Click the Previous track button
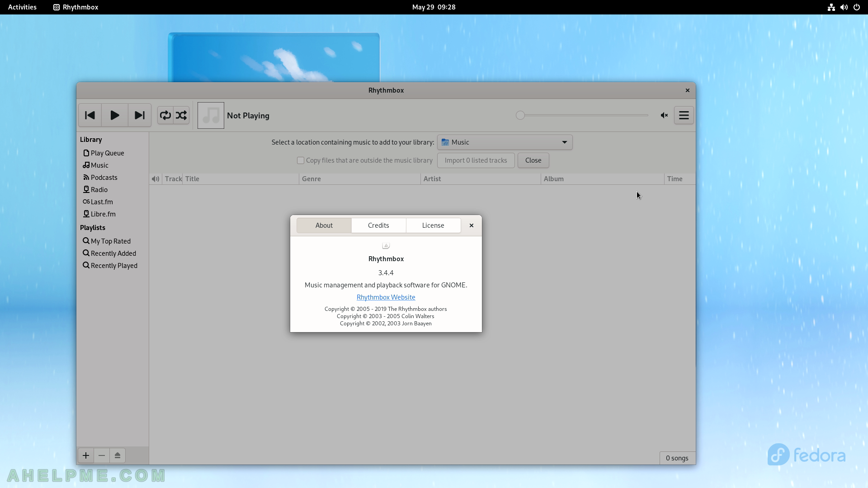The width and height of the screenshot is (868, 488). pos(90,115)
